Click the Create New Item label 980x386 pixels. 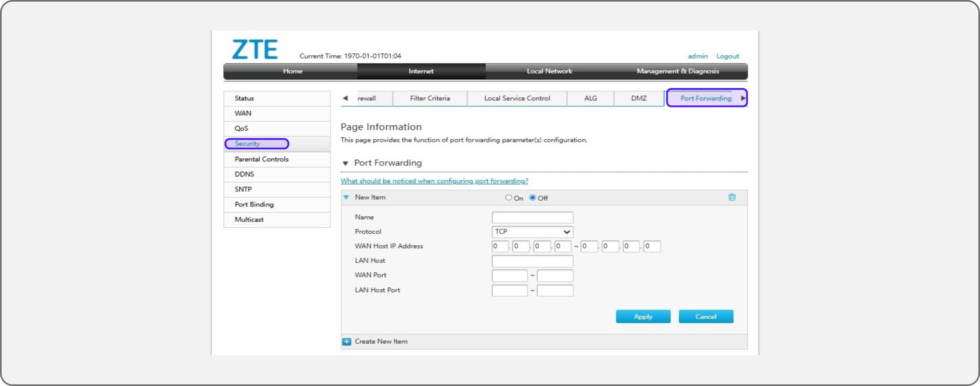point(381,341)
